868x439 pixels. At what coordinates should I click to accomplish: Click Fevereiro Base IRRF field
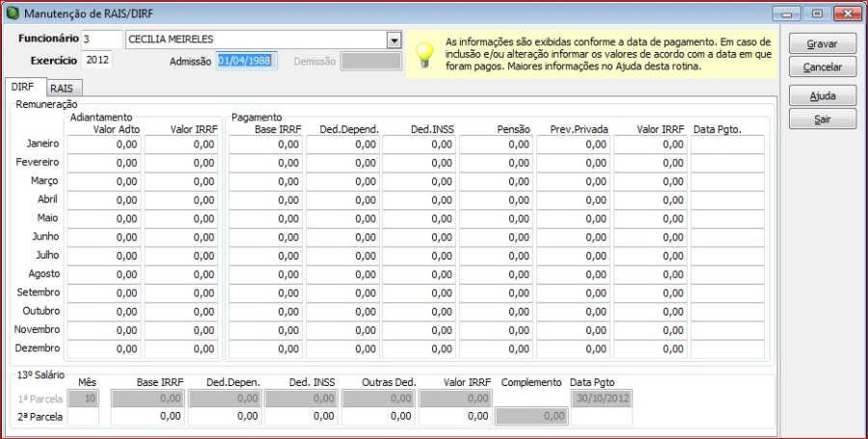pos(266,163)
